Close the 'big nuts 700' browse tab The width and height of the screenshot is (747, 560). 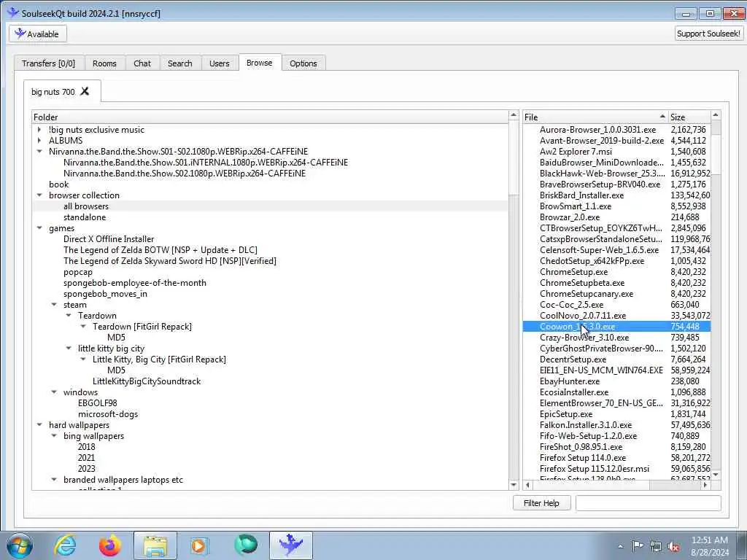click(85, 91)
